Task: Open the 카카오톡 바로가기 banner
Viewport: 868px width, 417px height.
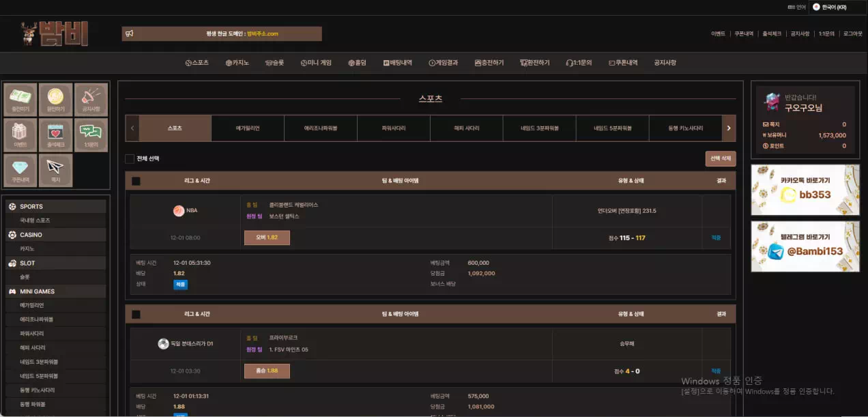Action: 805,190
